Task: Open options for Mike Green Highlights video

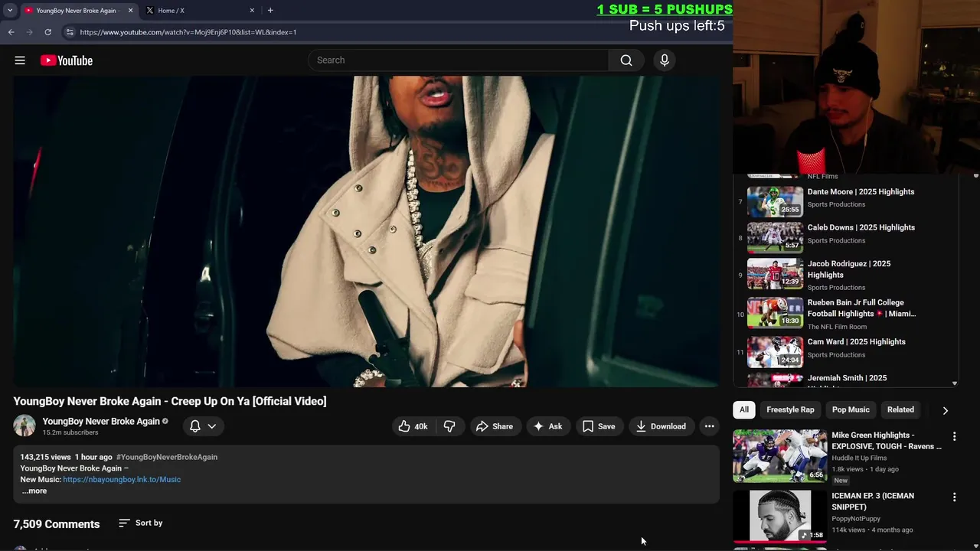Action: click(954, 436)
